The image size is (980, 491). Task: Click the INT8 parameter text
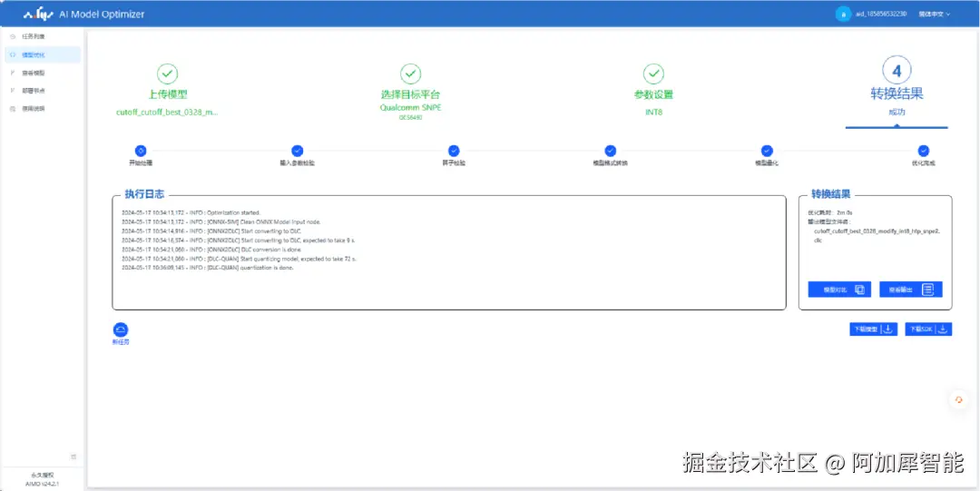point(653,113)
